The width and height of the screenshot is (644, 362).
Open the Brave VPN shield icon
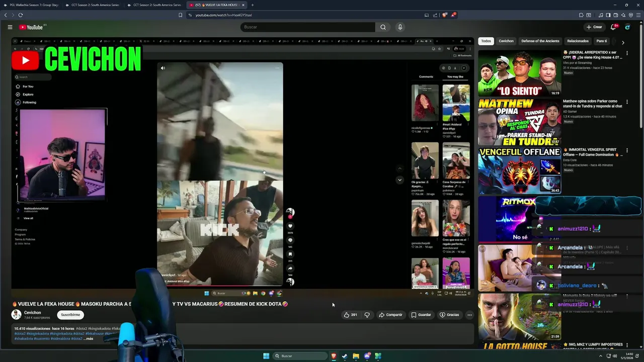click(631, 15)
